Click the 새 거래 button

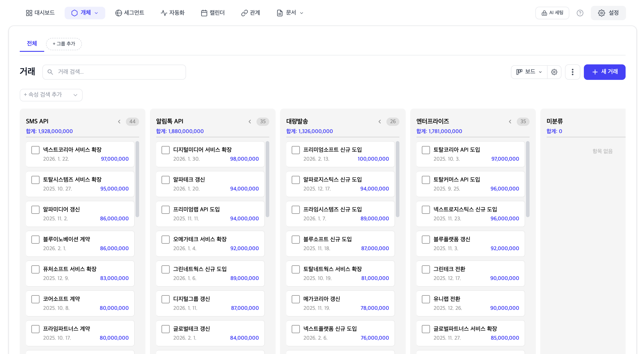(x=605, y=72)
